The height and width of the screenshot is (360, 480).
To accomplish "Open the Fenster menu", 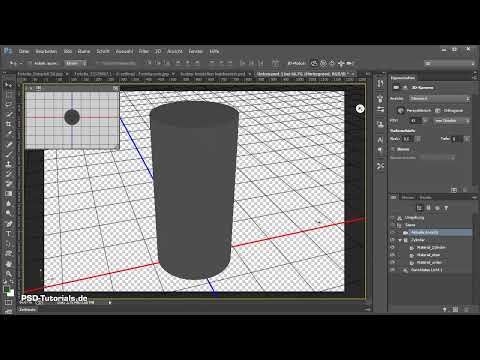I will click(x=196, y=51).
